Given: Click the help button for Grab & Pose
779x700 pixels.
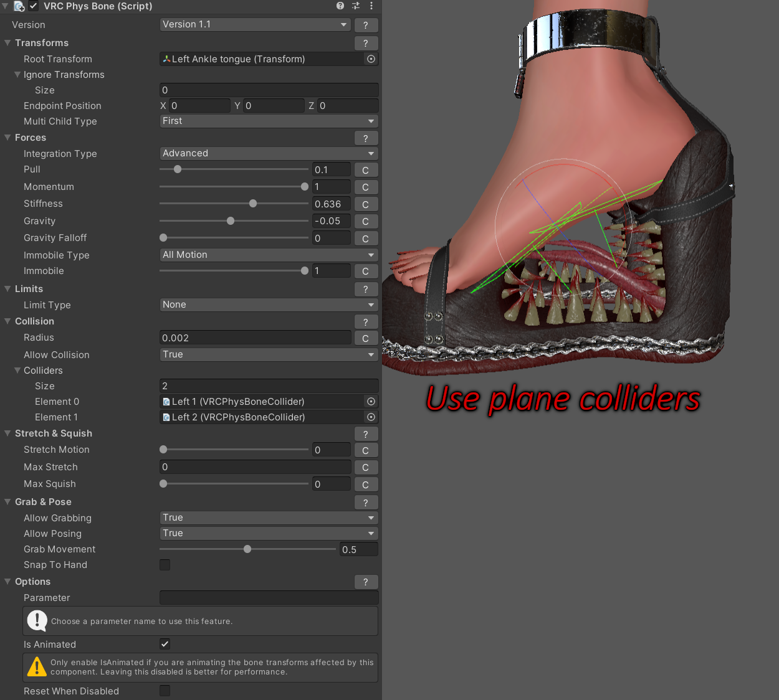Looking at the screenshot, I should (x=366, y=503).
